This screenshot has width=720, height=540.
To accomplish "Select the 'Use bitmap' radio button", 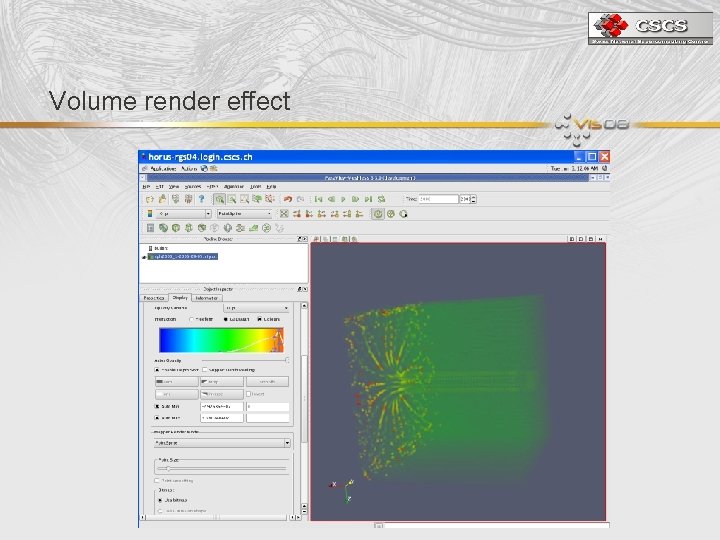I will (160, 500).
